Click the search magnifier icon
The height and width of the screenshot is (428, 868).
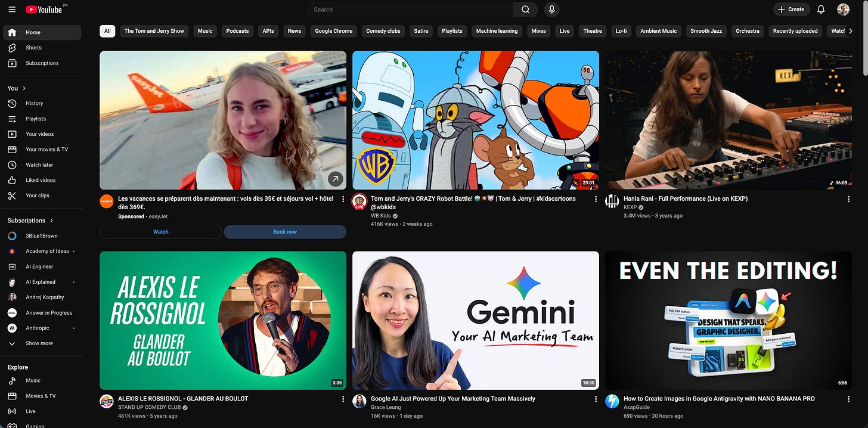[524, 9]
